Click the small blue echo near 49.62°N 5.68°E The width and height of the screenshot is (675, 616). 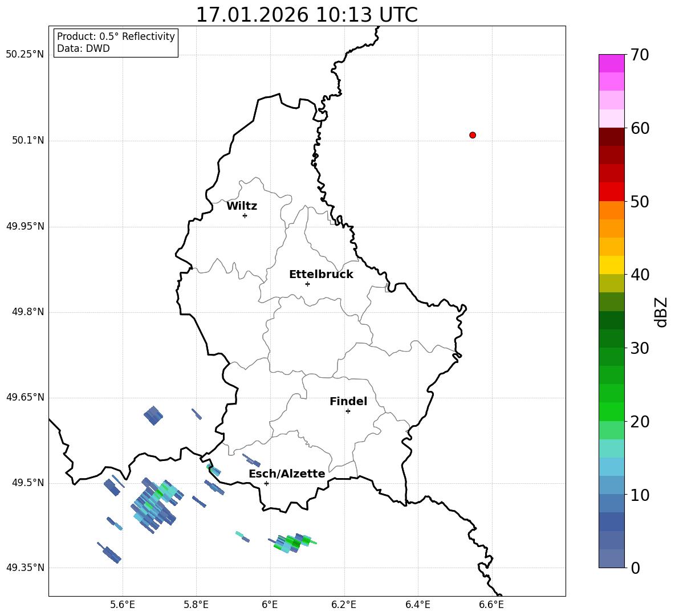pos(153,415)
